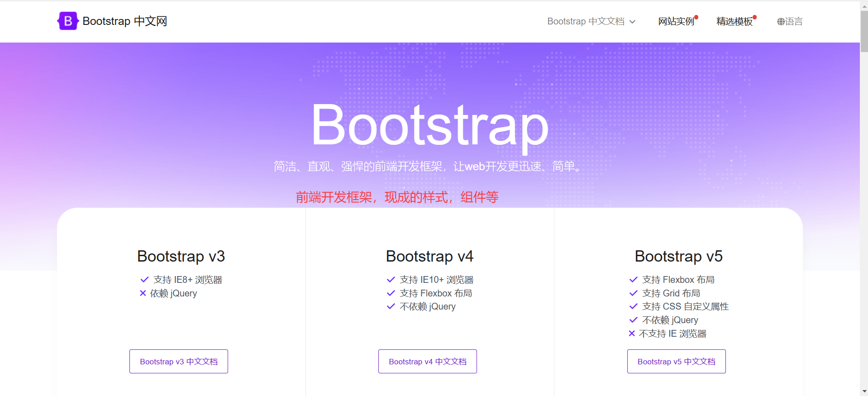Click text 不支持 IE 浏览器

coord(672,334)
